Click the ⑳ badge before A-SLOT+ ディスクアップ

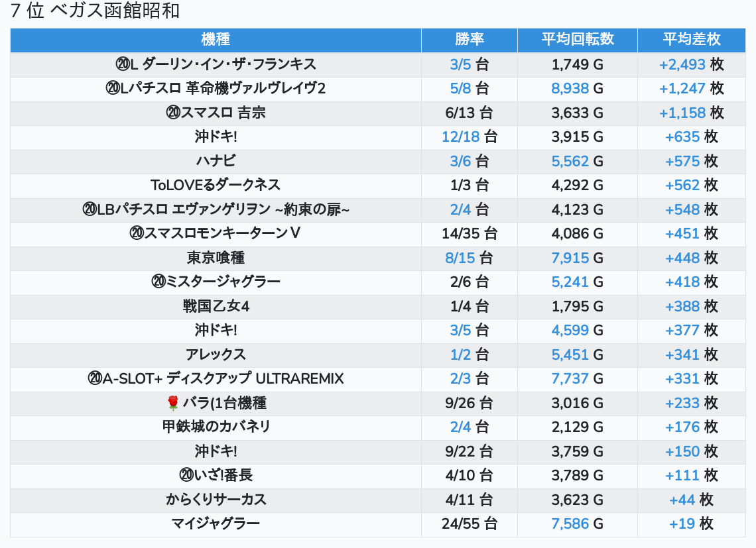point(95,378)
